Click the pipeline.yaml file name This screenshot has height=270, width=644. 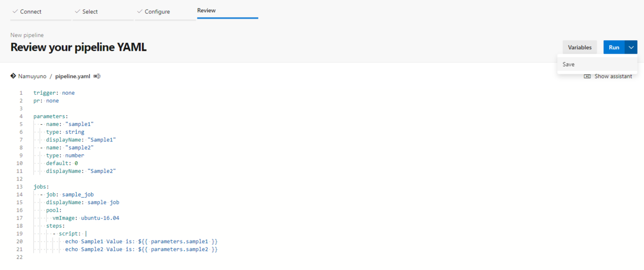pyautogui.click(x=72, y=76)
